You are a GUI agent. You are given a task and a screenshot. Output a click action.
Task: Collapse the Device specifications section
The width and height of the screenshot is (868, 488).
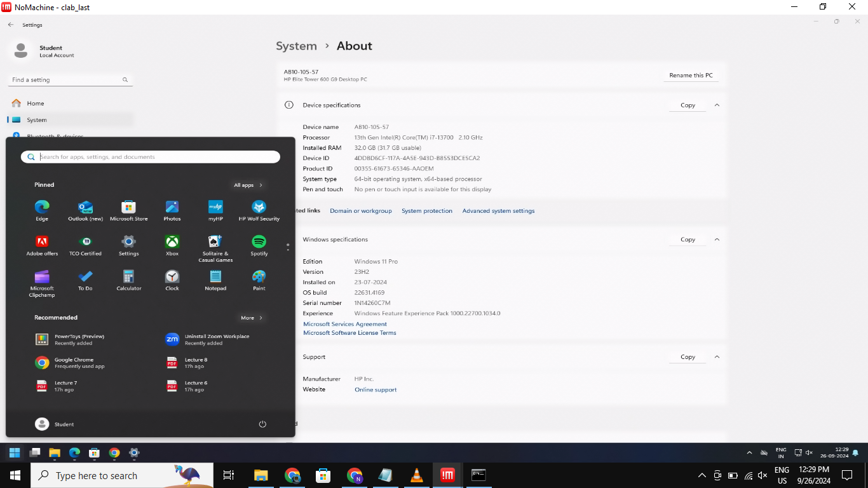pyautogui.click(x=717, y=105)
